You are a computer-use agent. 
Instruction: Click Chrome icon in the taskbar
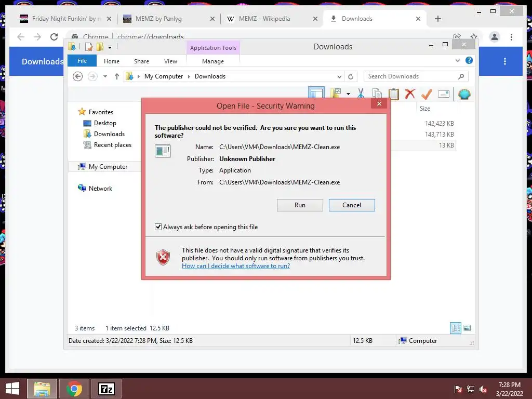pos(74,389)
